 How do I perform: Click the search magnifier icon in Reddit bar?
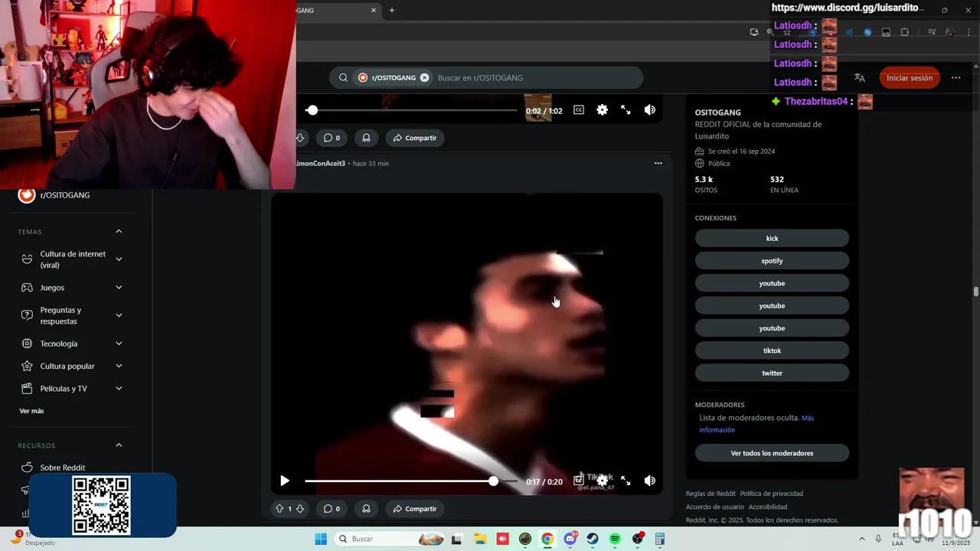[343, 77]
